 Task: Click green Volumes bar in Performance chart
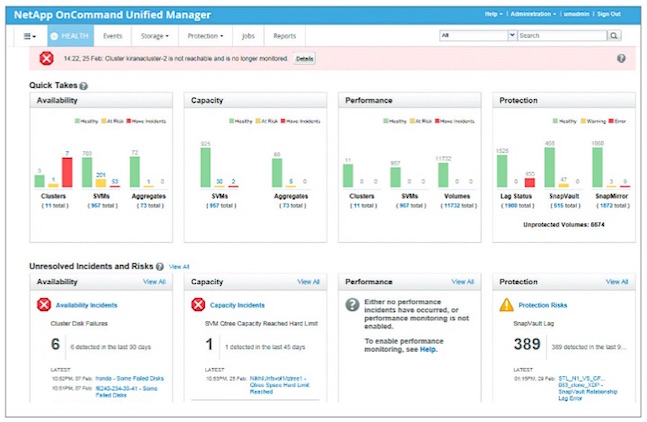tap(443, 175)
